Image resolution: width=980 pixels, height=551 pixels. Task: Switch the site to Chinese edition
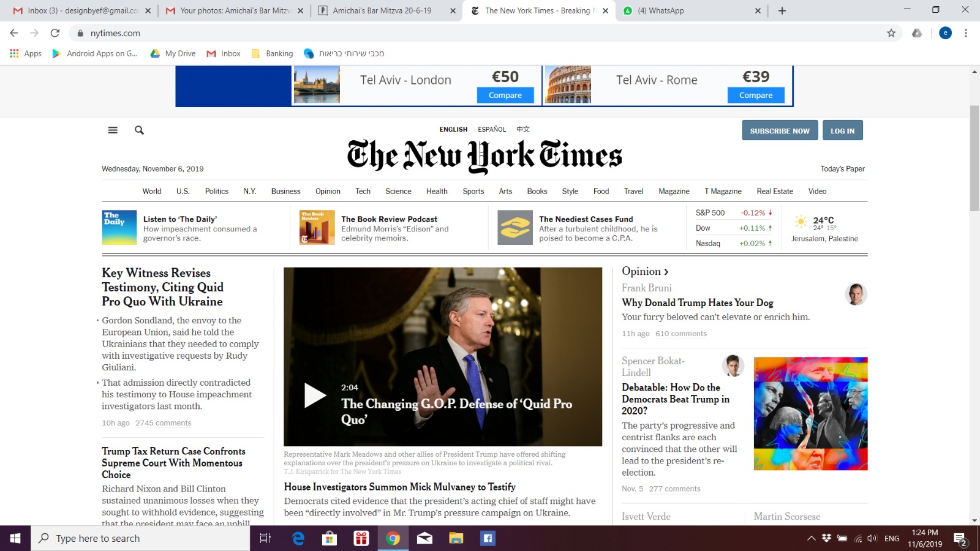pyautogui.click(x=523, y=129)
